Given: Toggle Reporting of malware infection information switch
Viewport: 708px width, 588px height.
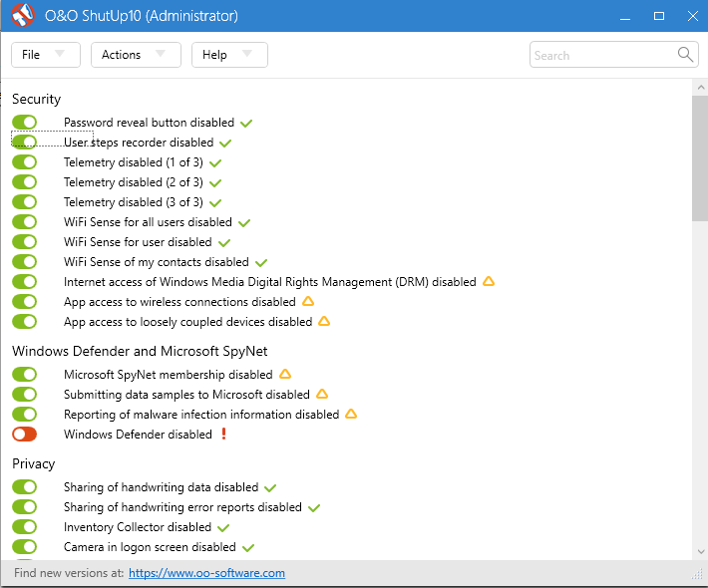Looking at the screenshot, I should pos(24,414).
